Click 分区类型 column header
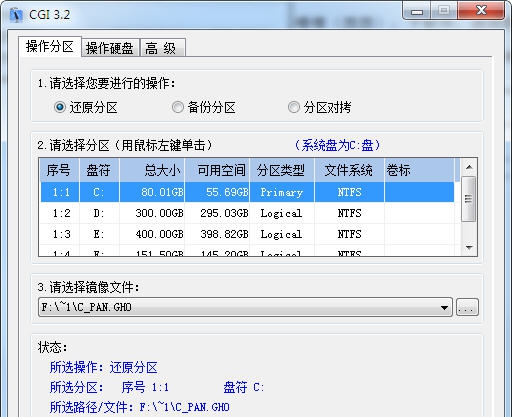 [x=282, y=170]
